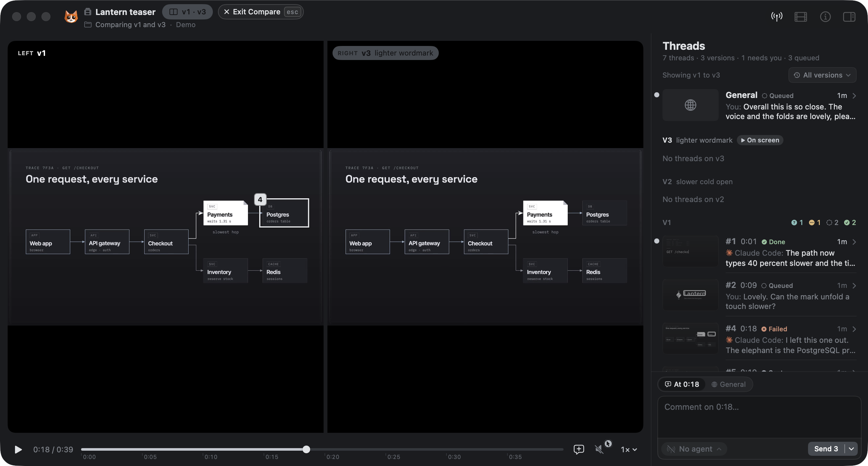
Task: Click the film icon beside Lantern teaser
Action: (x=88, y=12)
